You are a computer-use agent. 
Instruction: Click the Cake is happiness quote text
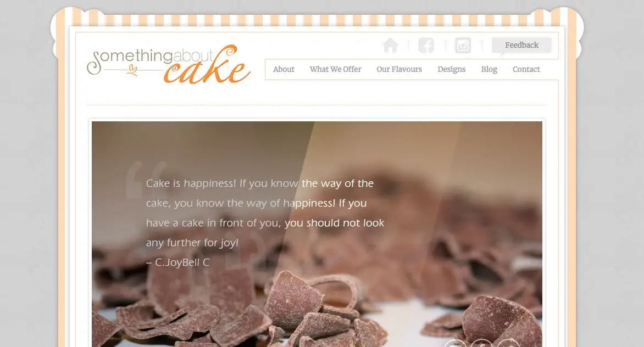point(265,213)
